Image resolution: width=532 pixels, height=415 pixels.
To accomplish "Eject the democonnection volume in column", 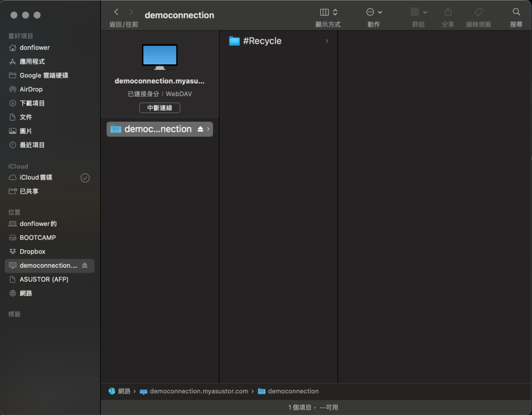I will [200, 129].
